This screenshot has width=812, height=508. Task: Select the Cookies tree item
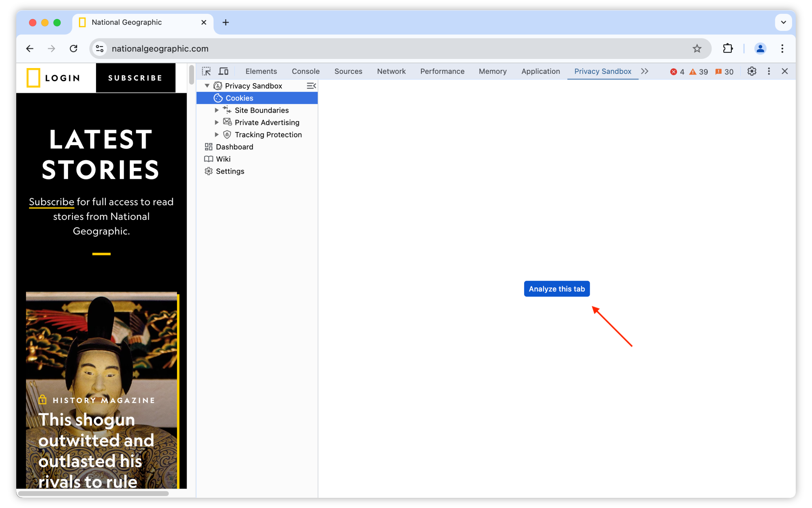click(257, 98)
